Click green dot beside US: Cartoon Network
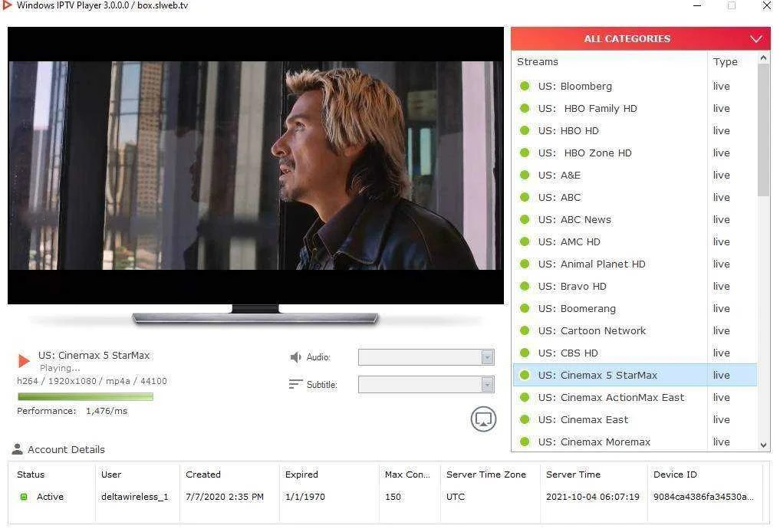 (x=525, y=330)
